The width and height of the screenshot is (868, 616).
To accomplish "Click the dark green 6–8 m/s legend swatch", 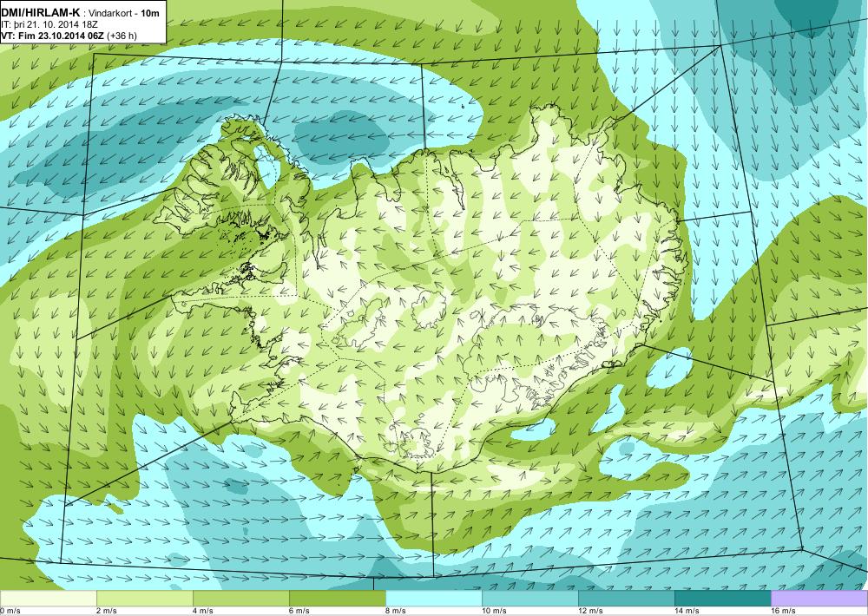I will click(337, 599).
